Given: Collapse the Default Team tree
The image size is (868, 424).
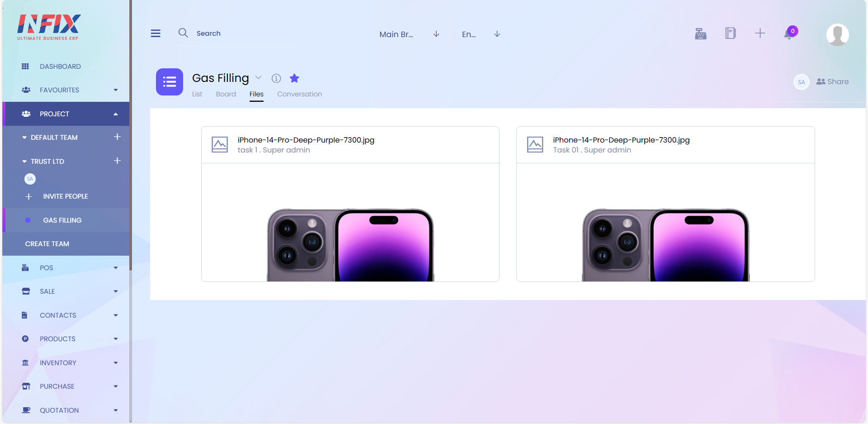Looking at the screenshot, I should 24,138.
